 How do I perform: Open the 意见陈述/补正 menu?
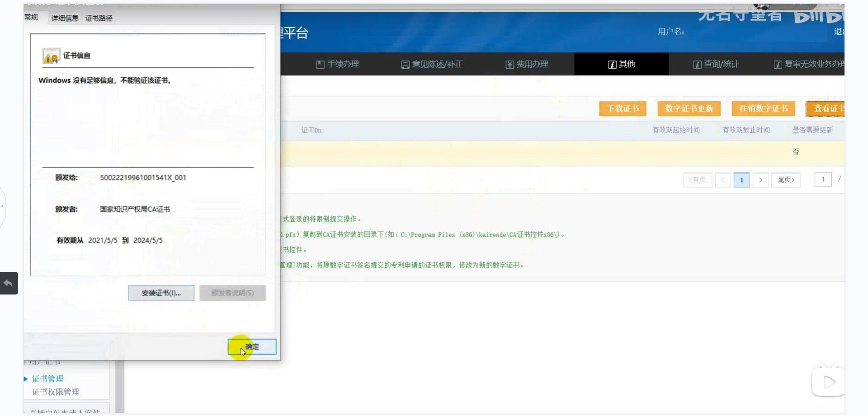coord(432,64)
